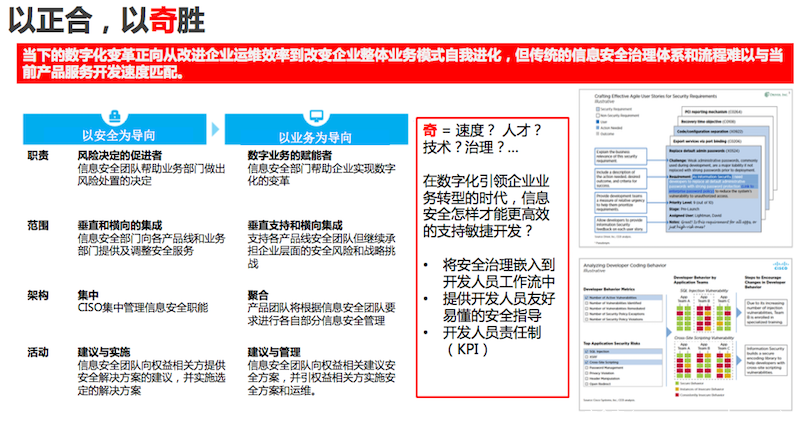Click the callout Allow developers to provide feedback
This screenshot has height=435, width=800.
[620, 224]
